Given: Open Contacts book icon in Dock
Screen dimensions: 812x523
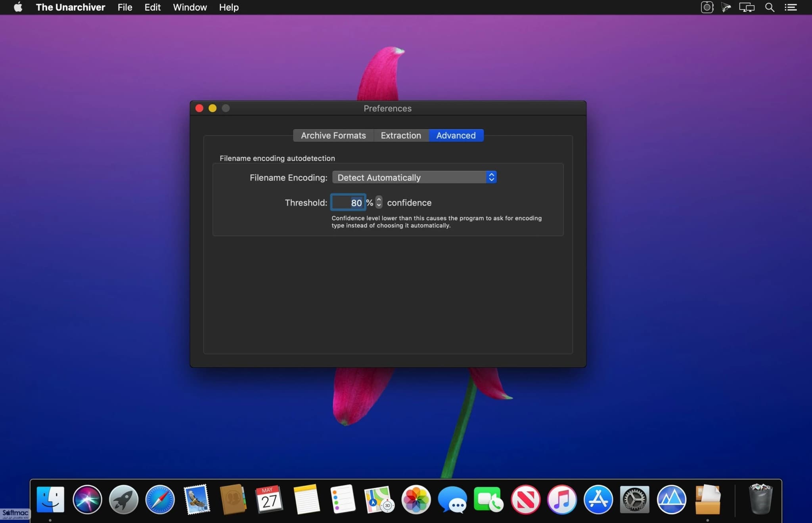Looking at the screenshot, I should pyautogui.click(x=233, y=499).
